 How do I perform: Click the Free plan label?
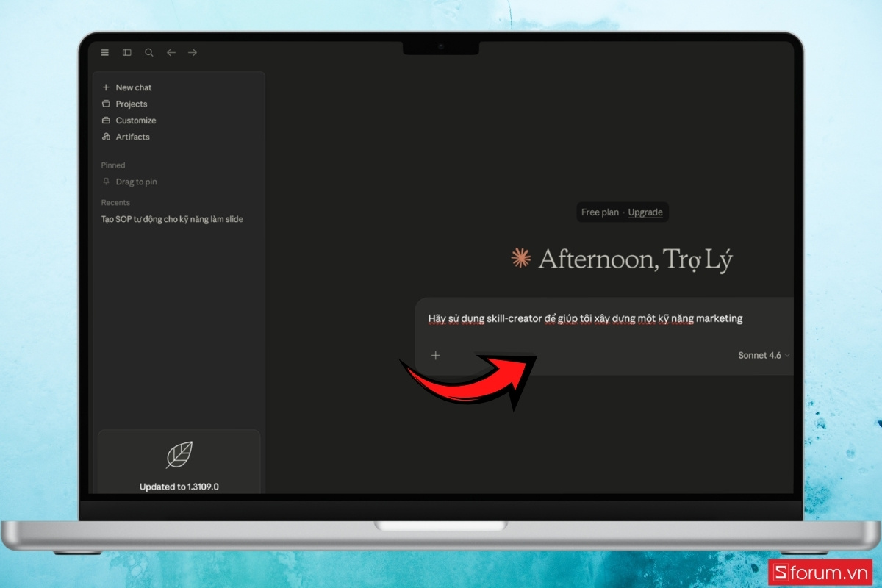pos(600,212)
